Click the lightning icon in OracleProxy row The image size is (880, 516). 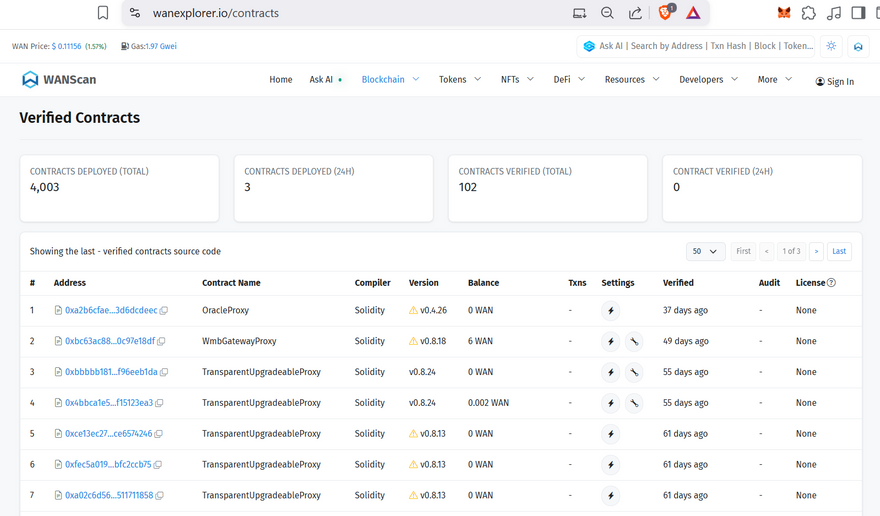point(611,311)
